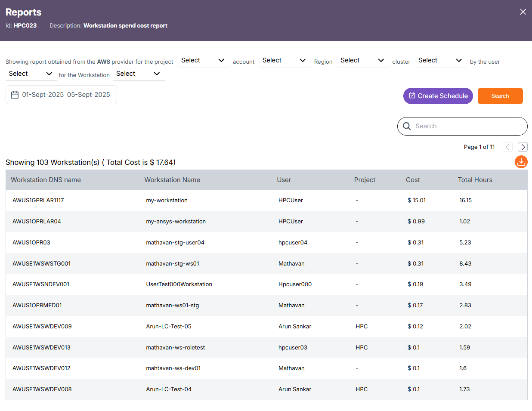Click the orange Search button
This screenshot has height=411, width=532.
tap(500, 96)
